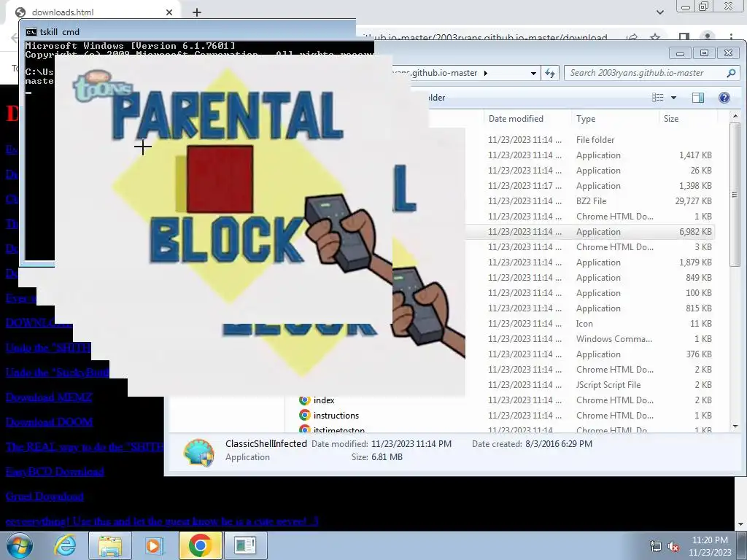
Task: Click the ClassicShellInfected icon in details pane
Action: (198, 451)
